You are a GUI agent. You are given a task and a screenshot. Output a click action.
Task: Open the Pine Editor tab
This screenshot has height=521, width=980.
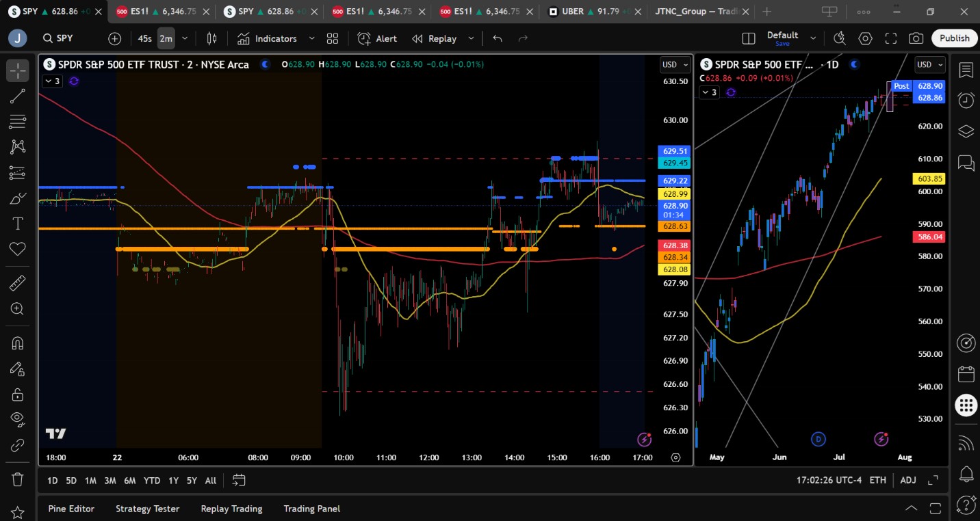pyautogui.click(x=71, y=509)
